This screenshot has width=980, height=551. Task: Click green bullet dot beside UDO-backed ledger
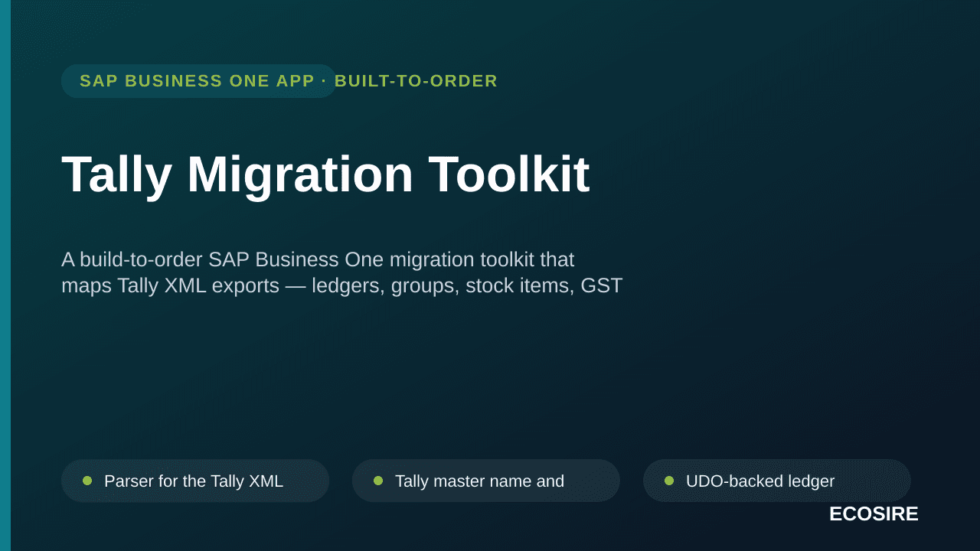tap(669, 481)
